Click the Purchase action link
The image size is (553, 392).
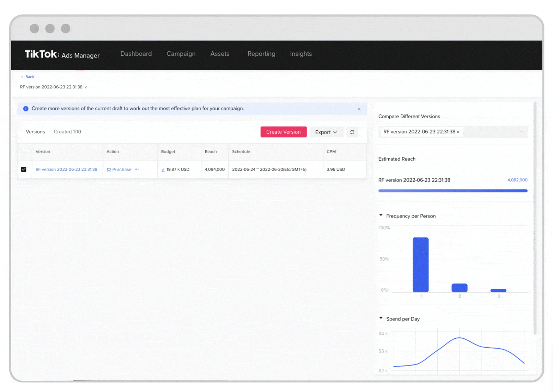tap(122, 170)
